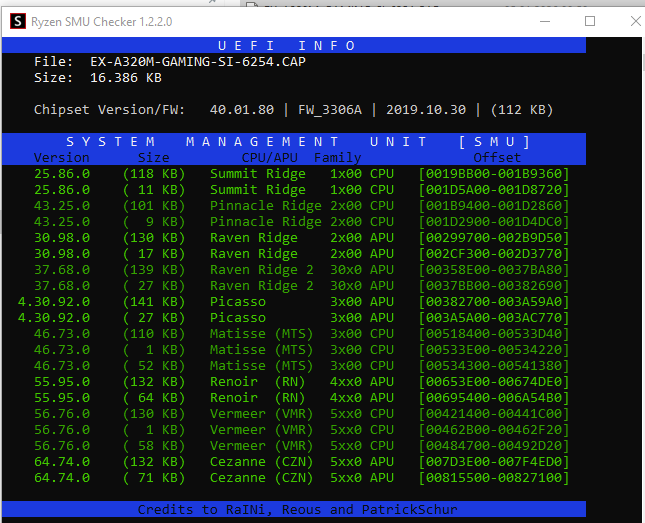Click Summit Ridge row with 11 KB
The image size is (645, 523).
point(302,190)
